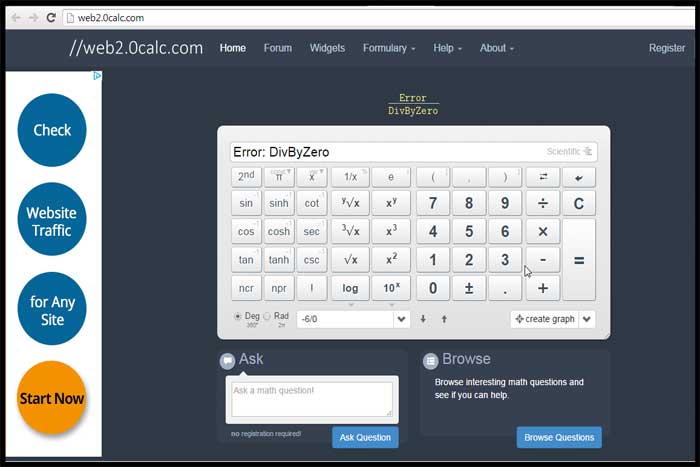The height and width of the screenshot is (467, 700).
Task: Click the create graph button
Action: point(545,319)
